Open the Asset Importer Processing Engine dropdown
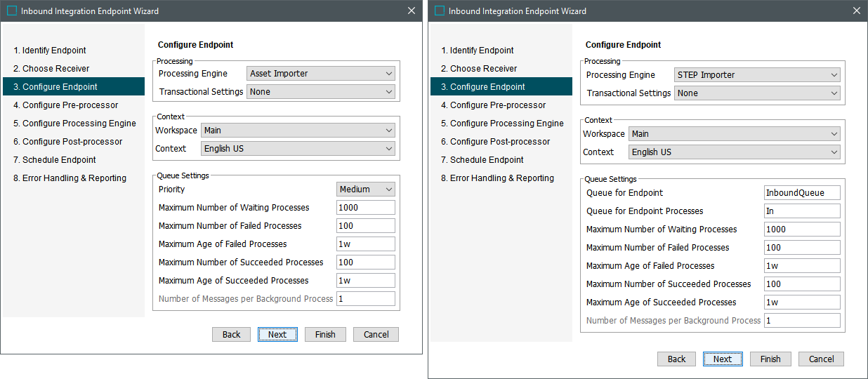Image resolution: width=868 pixels, height=379 pixels. (x=321, y=74)
